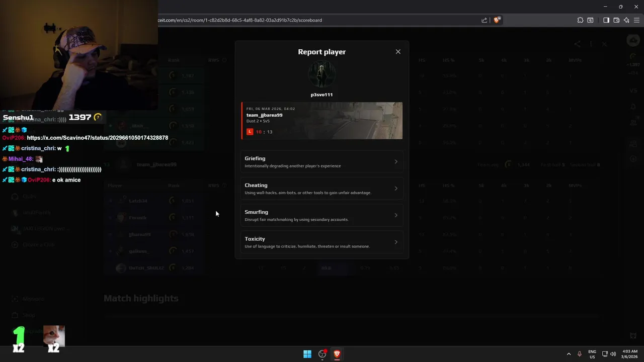Viewport: 644px width, 362px height.
Task: Click the Match highlights heading behind dialog
Action: click(141, 298)
